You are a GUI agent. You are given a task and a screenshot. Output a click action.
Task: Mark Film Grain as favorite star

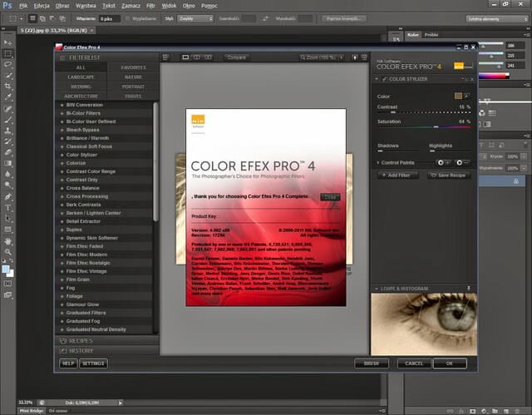tap(62, 279)
